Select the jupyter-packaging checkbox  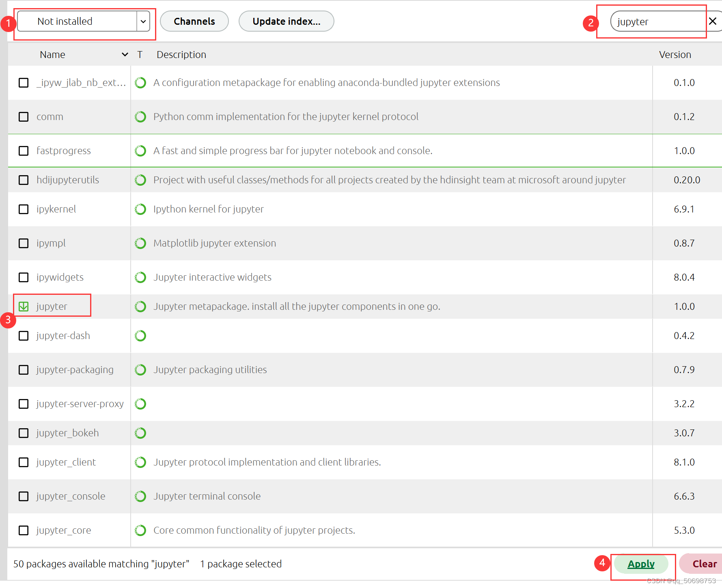tap(24, 370)
